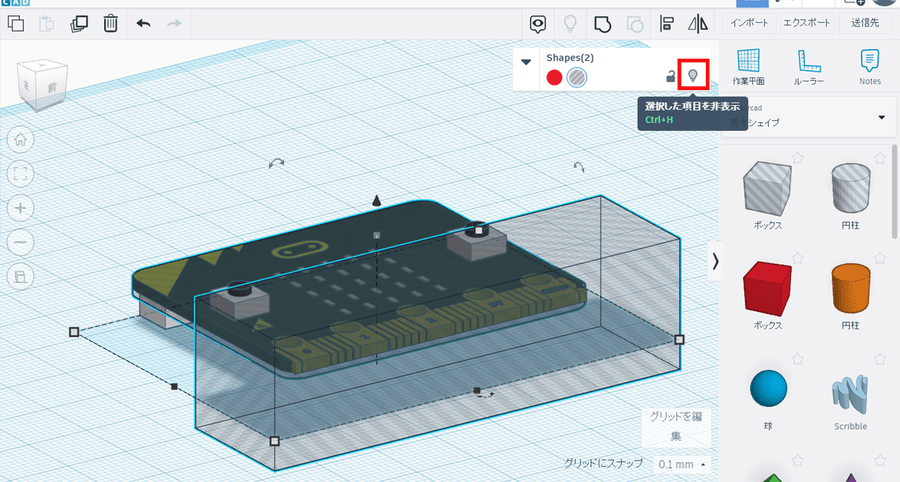Collapse the Shapes(2) inspector panel
The image size is (900, 482).
pyautogui.click(x=526, y=61)
